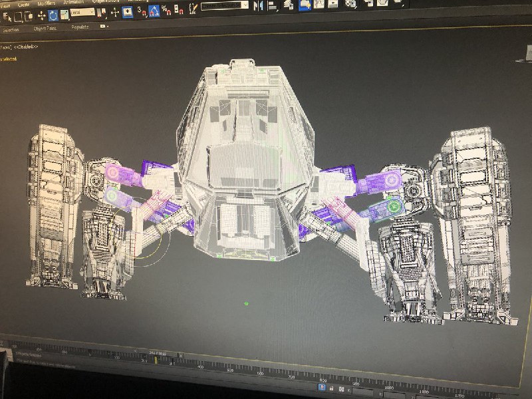Click the Absolute/Offset transform mode icon

pos(341,390)
